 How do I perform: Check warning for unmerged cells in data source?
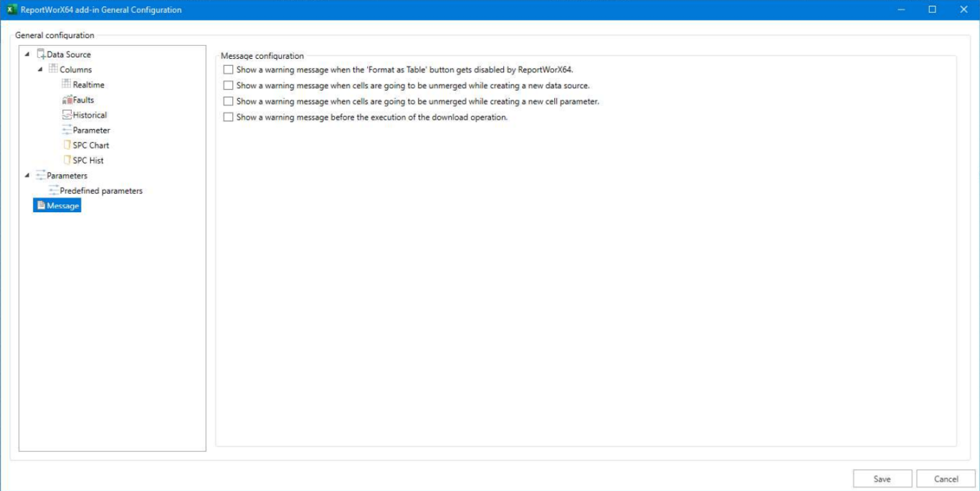(x=229, y=85)
